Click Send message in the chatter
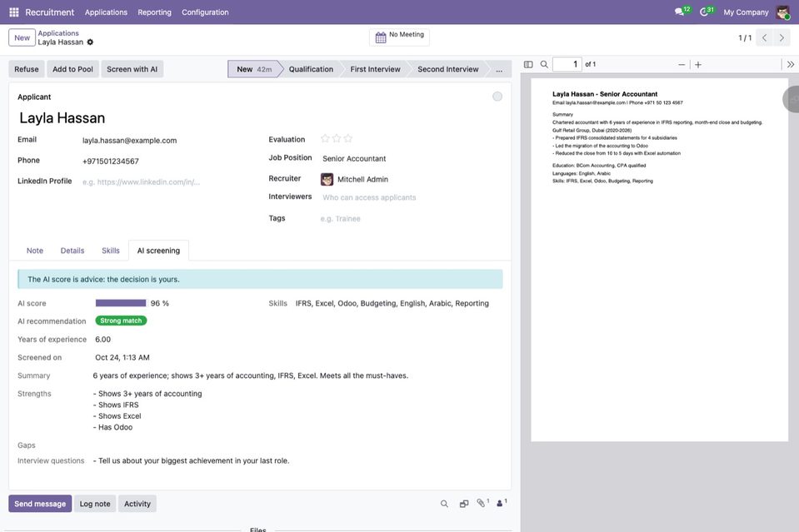This screenshot has width=799, height=532. (x=40, y=504)
